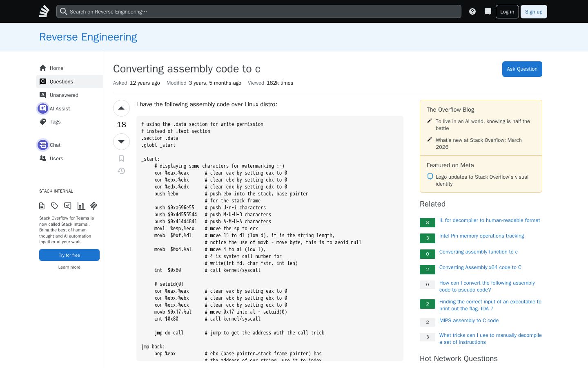Focus the Search on Reverse Engineering field
This screenshot has width=588, height=368.
(x=259, y=11)
